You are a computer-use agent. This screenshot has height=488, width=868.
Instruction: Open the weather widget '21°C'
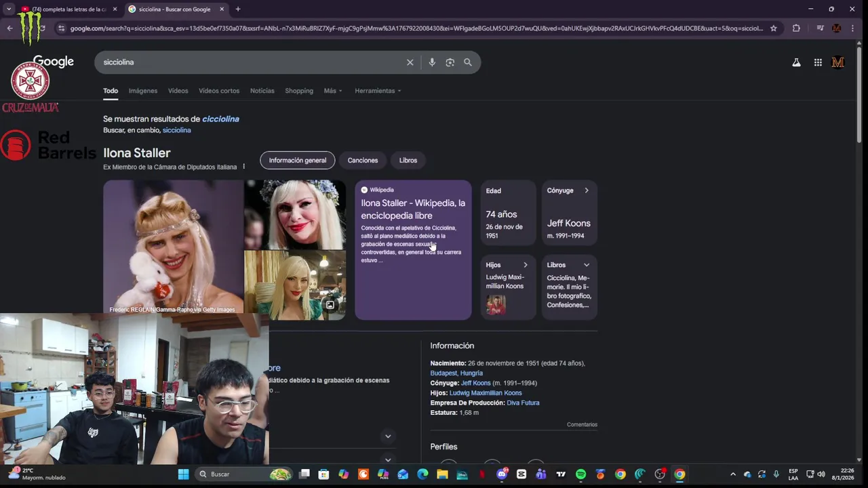[x=37, y=474]
